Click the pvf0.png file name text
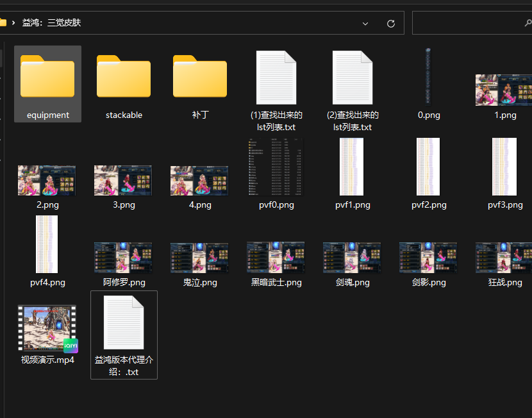 276,205
